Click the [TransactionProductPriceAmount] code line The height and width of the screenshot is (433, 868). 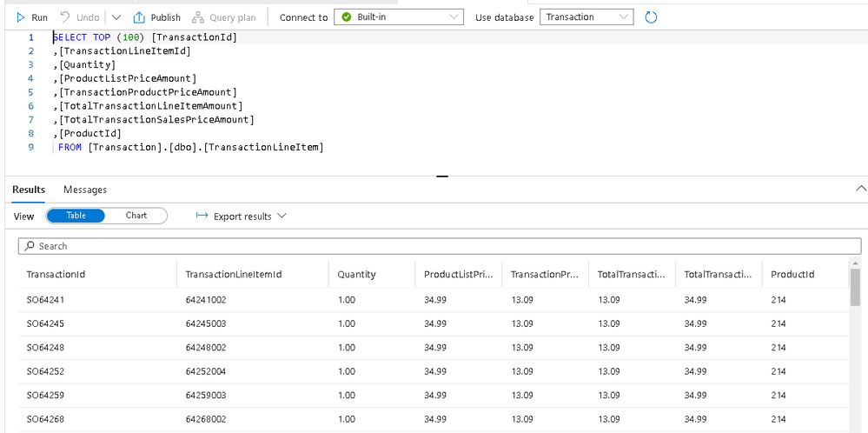[x=144, y=92]
